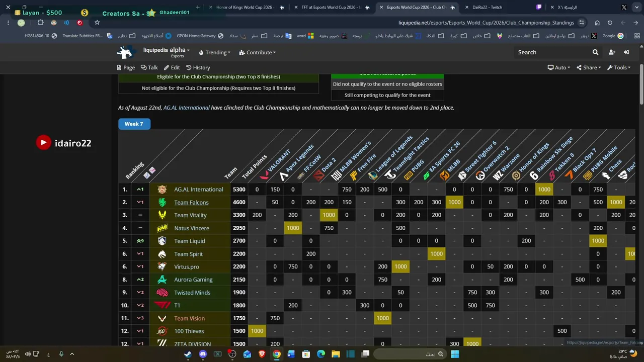Open the Share dropdown
644x362 pixels.
(588, 67)
